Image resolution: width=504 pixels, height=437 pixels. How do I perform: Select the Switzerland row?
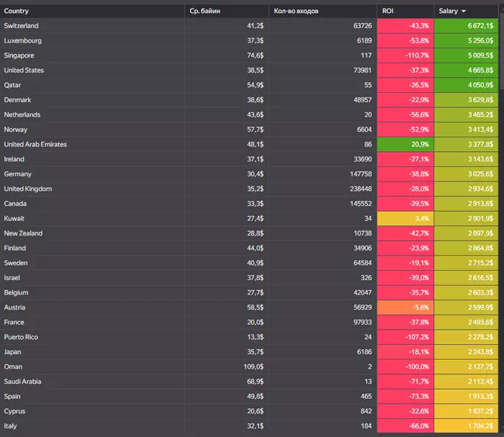(x=249, y=26)
